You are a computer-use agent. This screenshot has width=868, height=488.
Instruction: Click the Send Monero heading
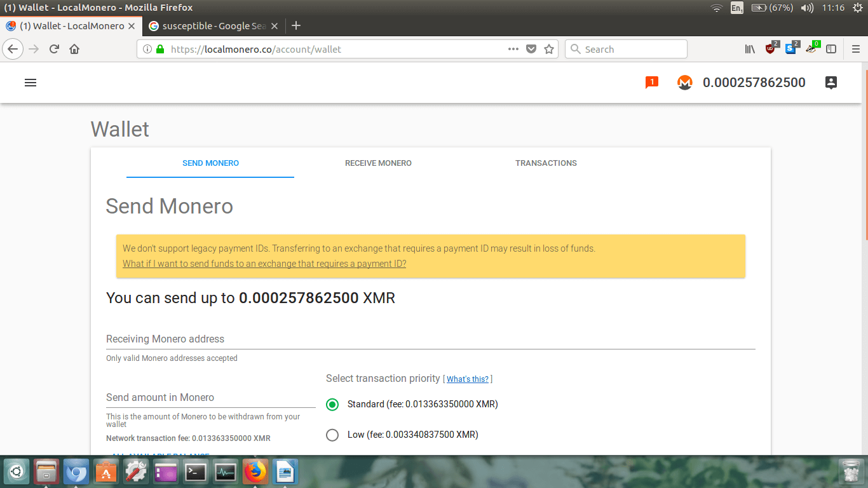[169, 207]
